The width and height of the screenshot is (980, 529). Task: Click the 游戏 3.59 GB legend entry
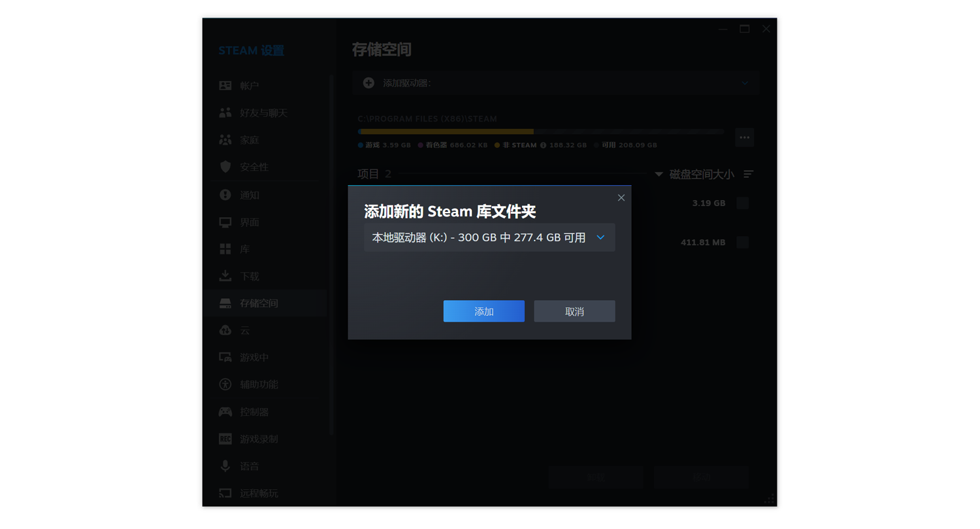click(384, 145)
